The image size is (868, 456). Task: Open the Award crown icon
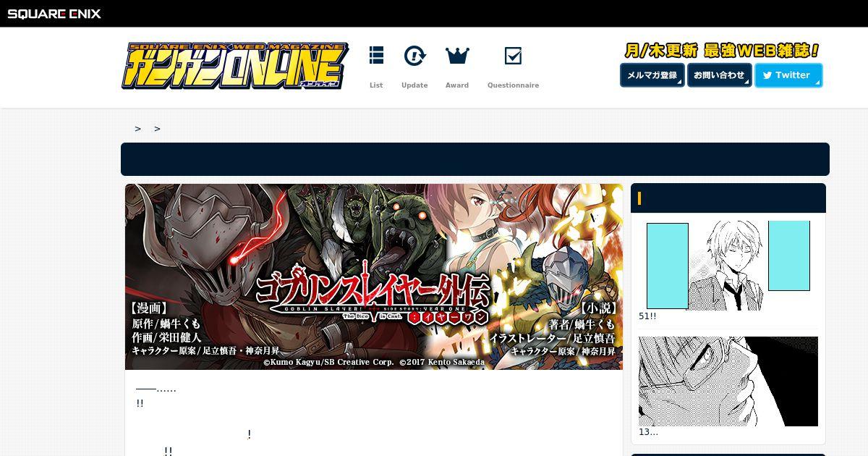click(x=457, y=56)
